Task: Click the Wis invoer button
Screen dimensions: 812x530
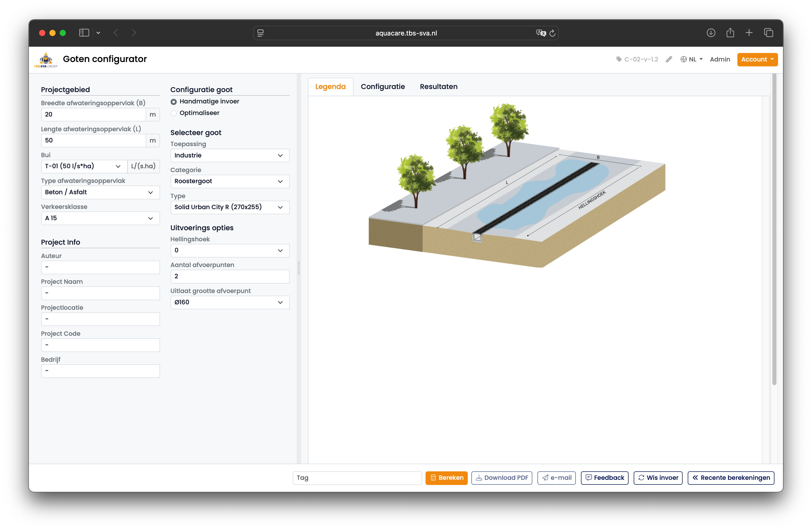Action: (x=658, y=478)
